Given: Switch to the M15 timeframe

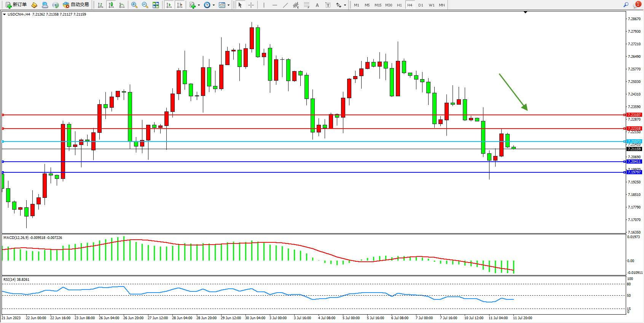Looking at the screenshot, I should (x=378, y=5).
